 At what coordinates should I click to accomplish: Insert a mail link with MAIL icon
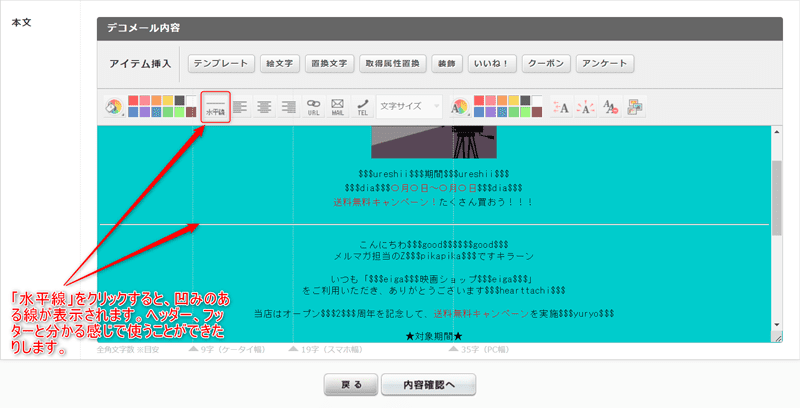coord(337,107)
